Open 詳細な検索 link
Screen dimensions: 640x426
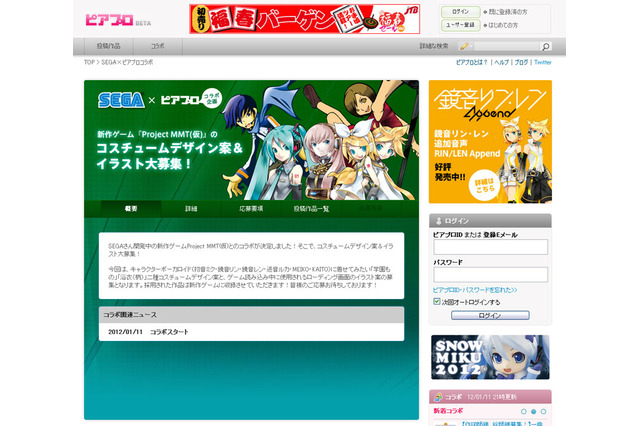[x=433, y=46]
